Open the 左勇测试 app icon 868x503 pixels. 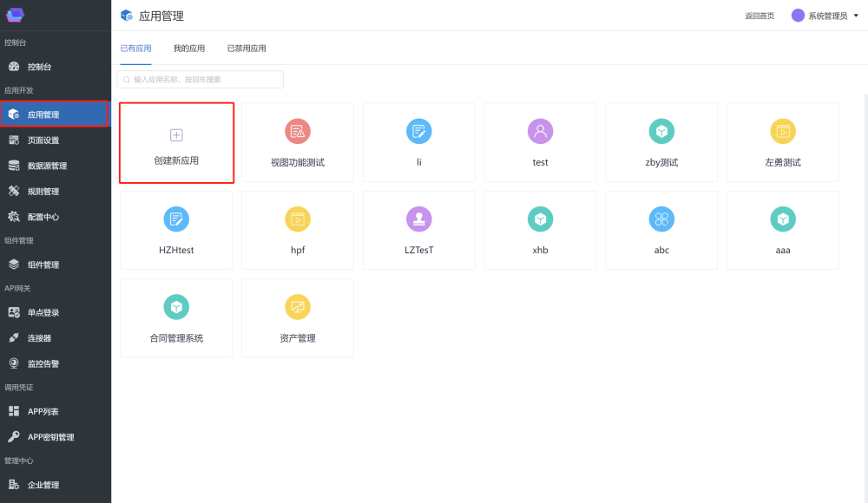point(783,132)
